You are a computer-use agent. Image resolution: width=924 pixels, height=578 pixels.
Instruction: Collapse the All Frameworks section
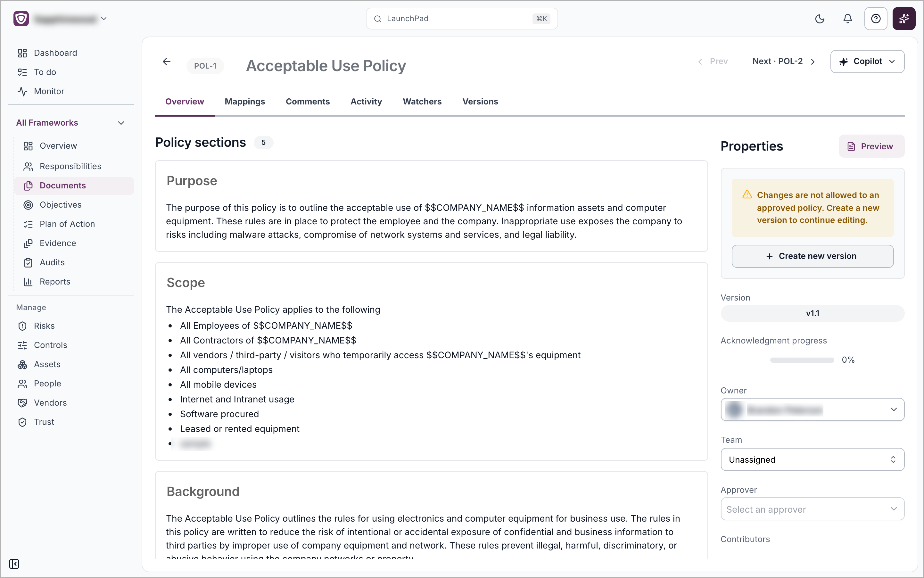pyautogui.click(x=121, y=123)
